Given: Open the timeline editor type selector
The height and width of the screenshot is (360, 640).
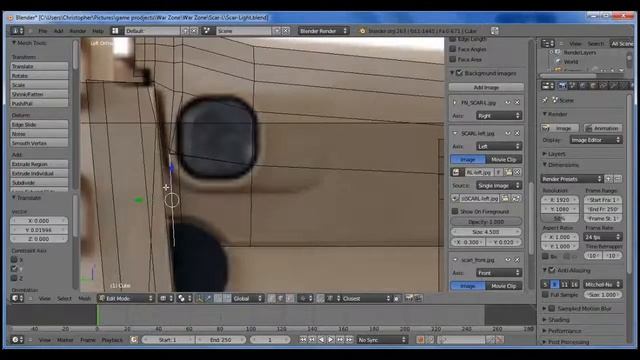Looking at the screenshot, I should point(17,340).
